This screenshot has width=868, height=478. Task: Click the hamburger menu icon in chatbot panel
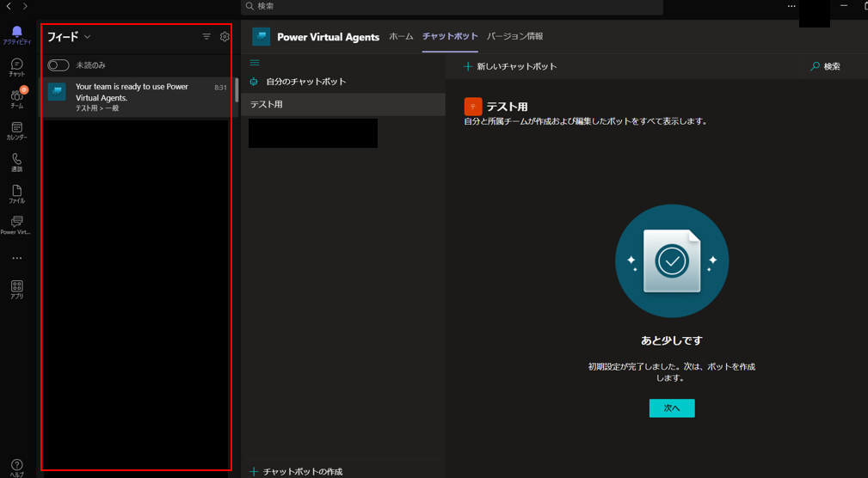pos(255,63)
